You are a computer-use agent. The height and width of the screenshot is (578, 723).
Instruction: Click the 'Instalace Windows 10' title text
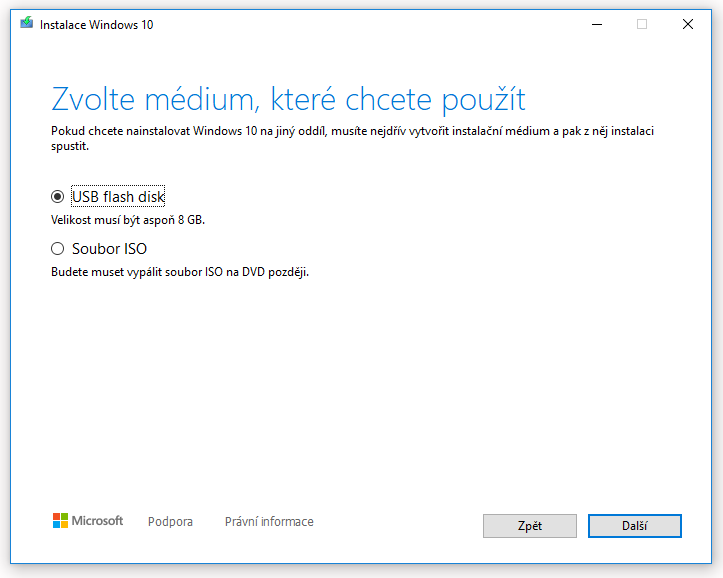coord(96,24)
